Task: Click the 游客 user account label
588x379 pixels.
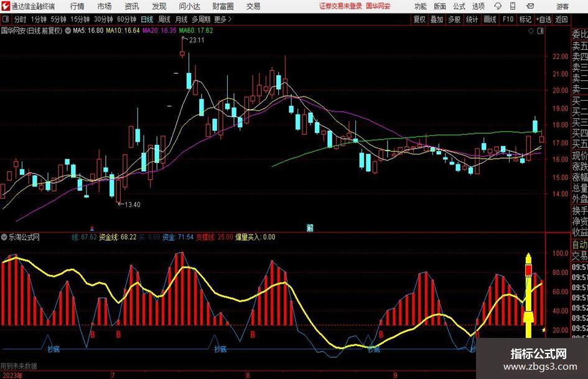Action: [x=562, y=6]
